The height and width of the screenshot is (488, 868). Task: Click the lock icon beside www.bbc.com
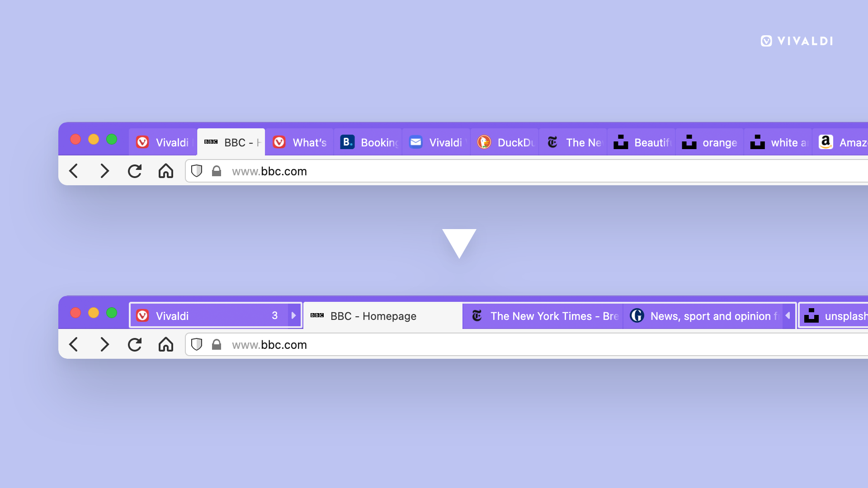pyautogui.click(x=217, y=172)
